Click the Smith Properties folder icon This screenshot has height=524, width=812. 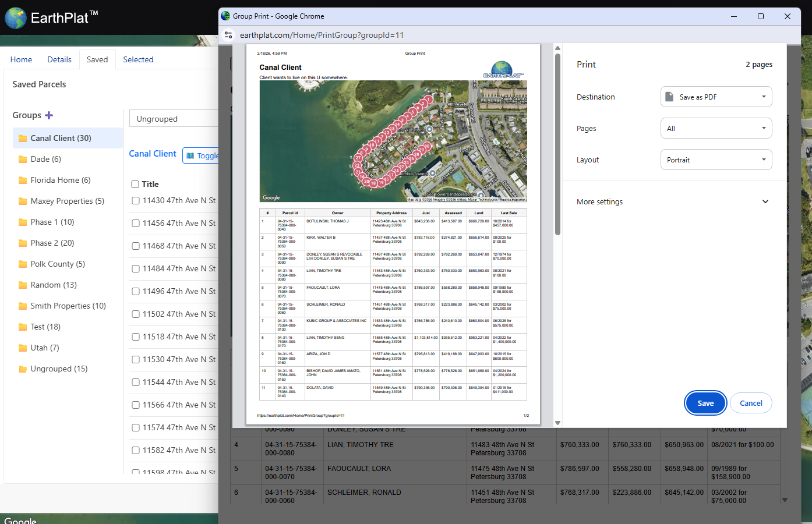(23, 306)
